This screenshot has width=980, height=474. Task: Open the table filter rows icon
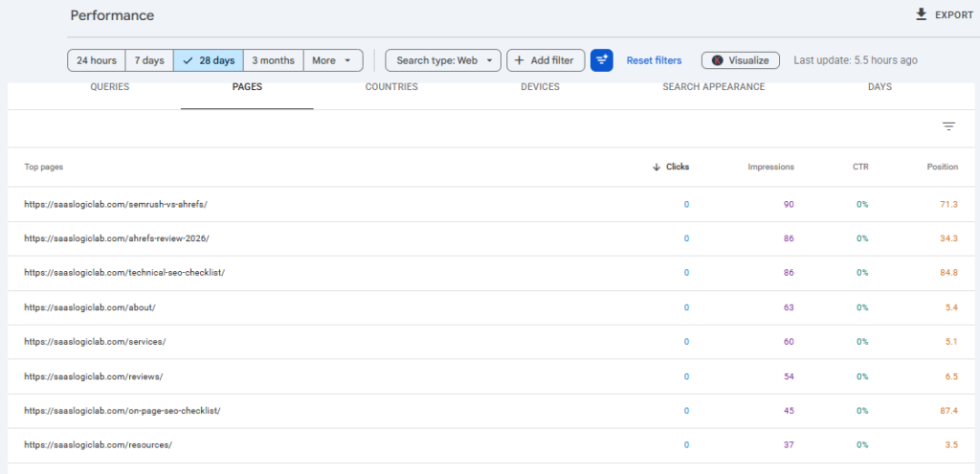pos(948,126)
